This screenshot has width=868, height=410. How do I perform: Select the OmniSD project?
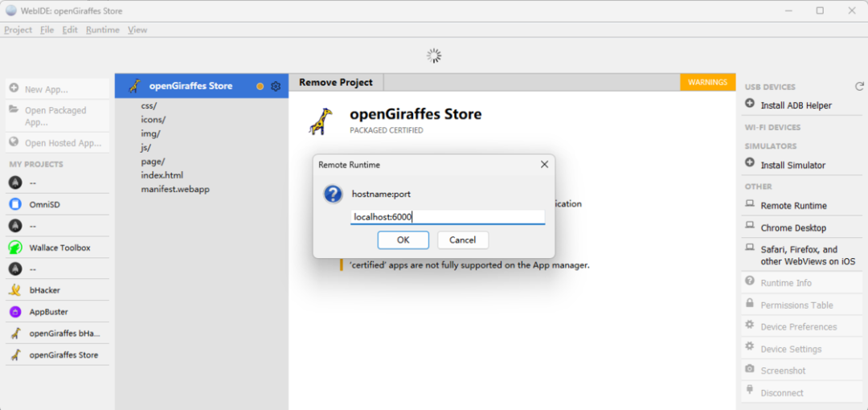point(58,204)
